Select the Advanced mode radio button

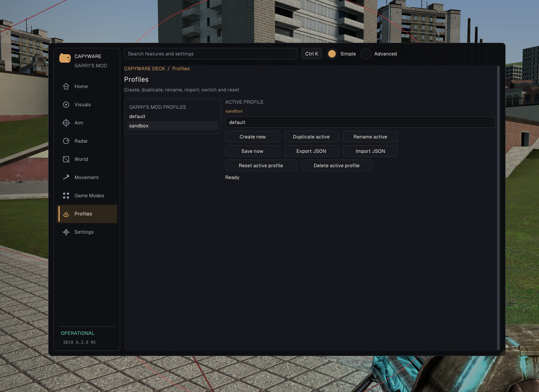(366, 54)
